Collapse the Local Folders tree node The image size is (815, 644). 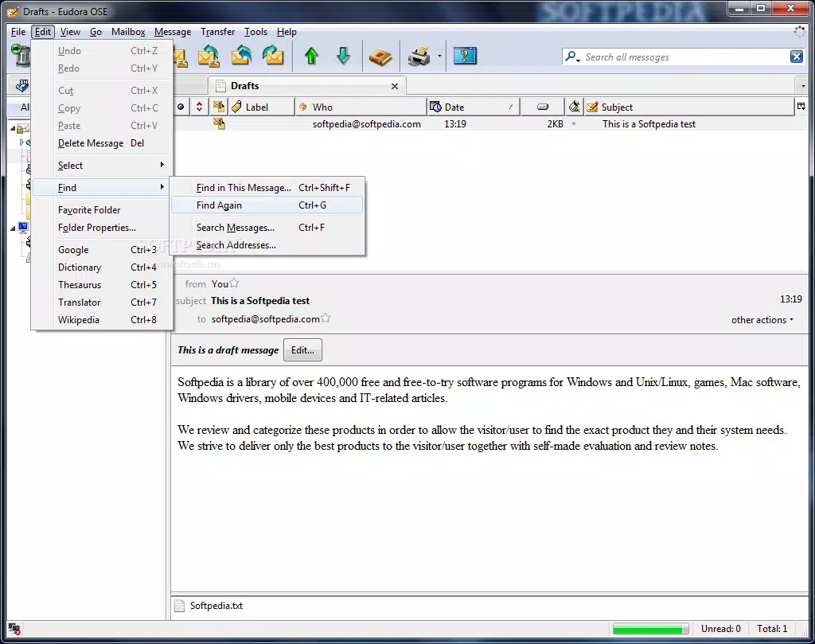[x=13, y=228]
